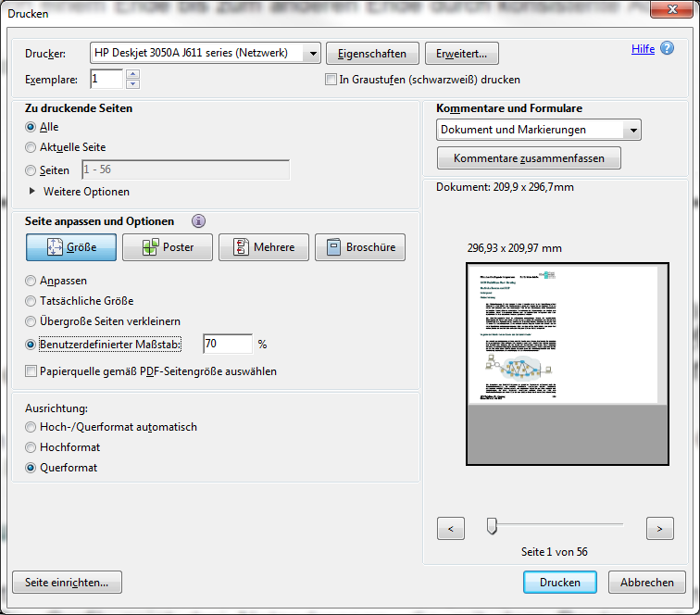Expand Weitere Optionen disclosure triangle

34,192
